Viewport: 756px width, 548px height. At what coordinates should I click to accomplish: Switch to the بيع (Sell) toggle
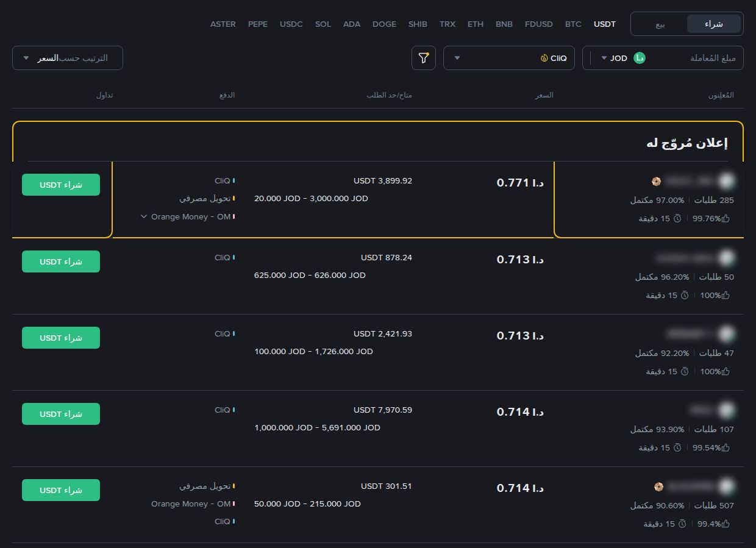pos(660,24)
